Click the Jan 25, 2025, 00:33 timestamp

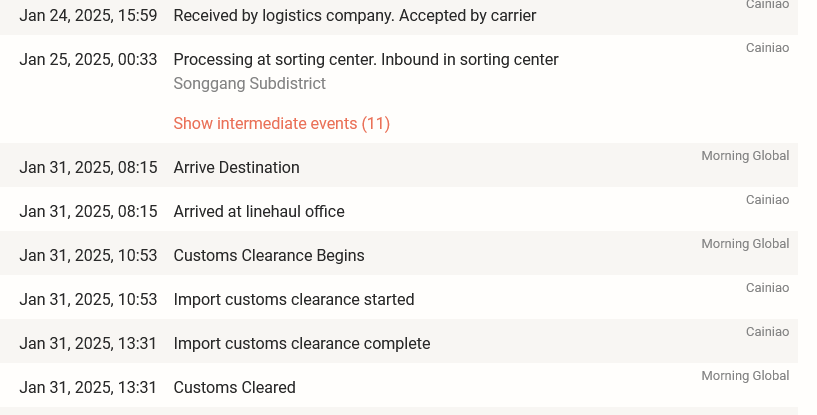point(88,59)
